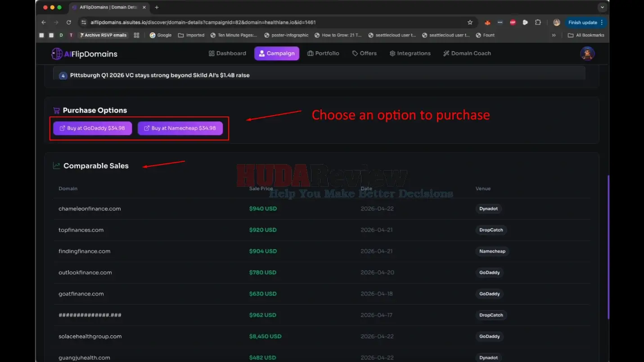Open a new browser tab
The height and width of the screenshot is (362, 644).
point(157,8)
